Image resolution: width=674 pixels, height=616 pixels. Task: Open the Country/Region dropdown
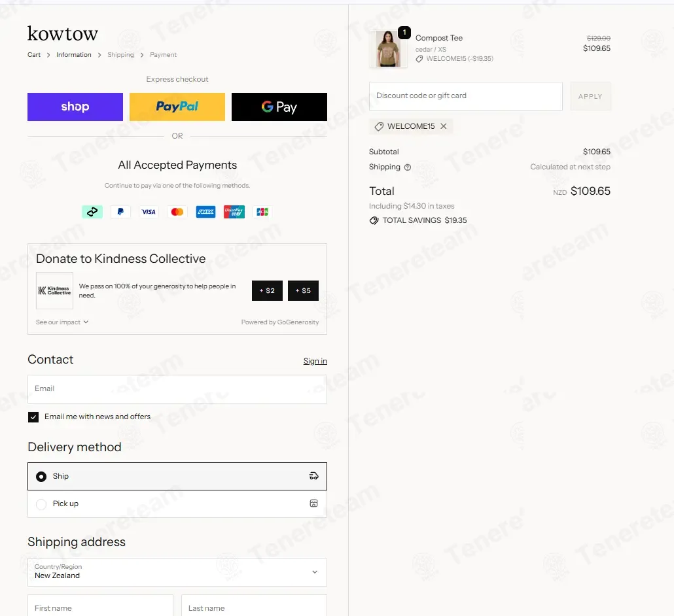(x=177, y=572)
